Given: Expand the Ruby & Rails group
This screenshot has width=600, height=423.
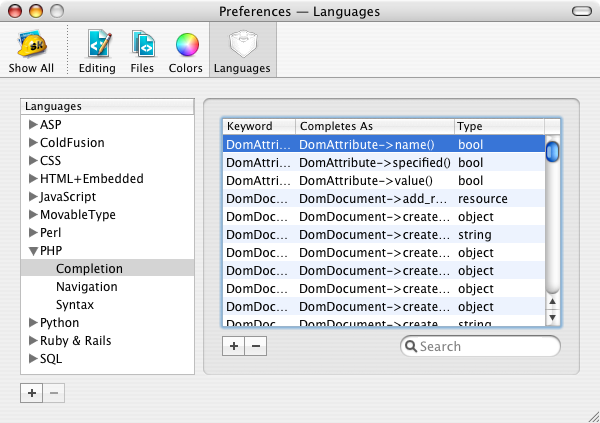Looking at the screenshot, I should [x=33, y=341].
